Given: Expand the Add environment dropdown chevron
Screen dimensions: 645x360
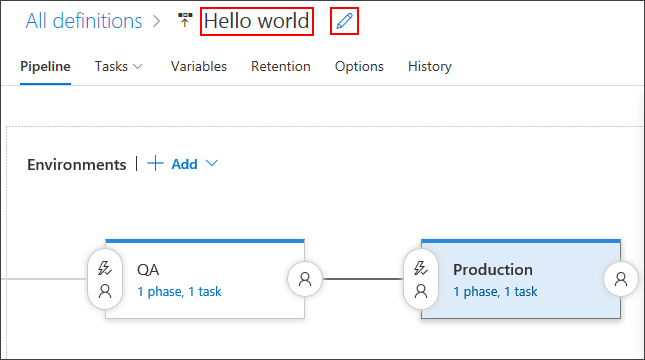Looking at the screenshot, I should 212,163.
